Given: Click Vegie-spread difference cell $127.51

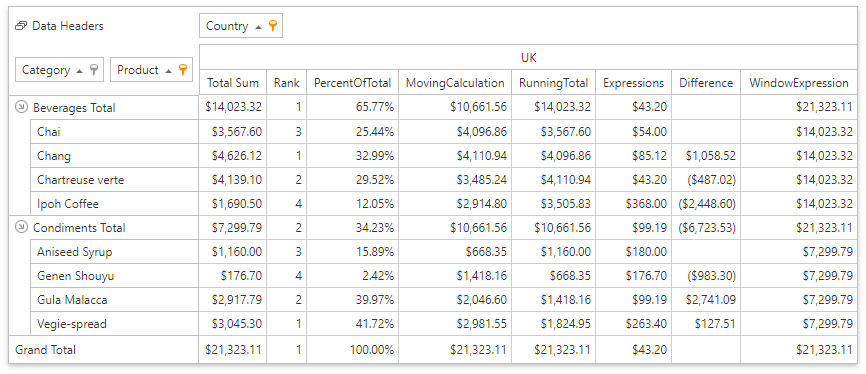Looking at the screenshot, I should [x=706, y=324].
